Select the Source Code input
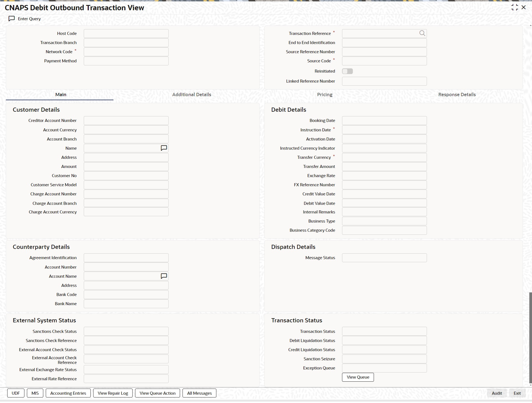The width and height of the screenshot is (532, 403). pos(384,61)
